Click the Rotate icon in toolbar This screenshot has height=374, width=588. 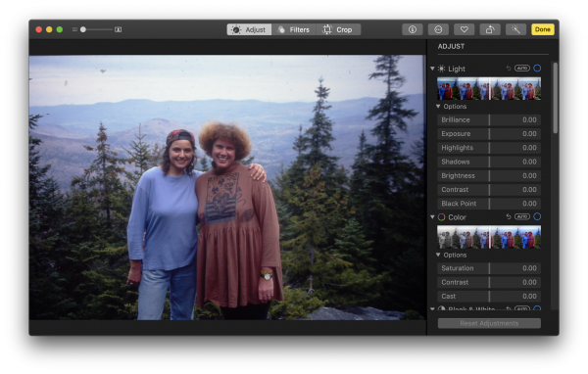point(490,29)
